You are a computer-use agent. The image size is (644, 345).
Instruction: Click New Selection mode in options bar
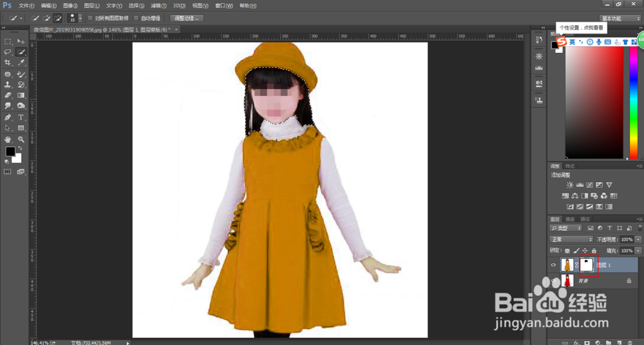tap(35, 18)
